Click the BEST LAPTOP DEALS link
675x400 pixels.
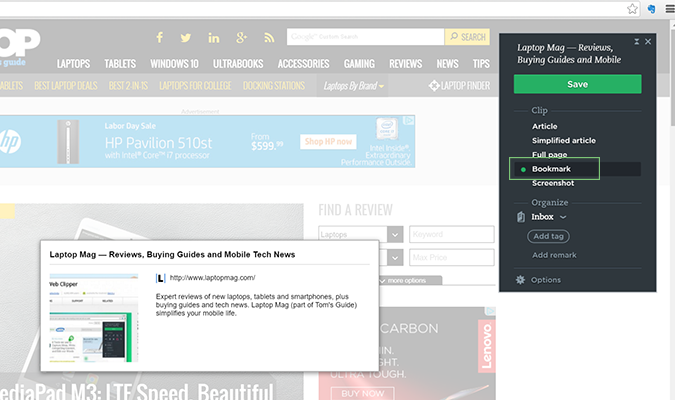click(x=66, y=86)
